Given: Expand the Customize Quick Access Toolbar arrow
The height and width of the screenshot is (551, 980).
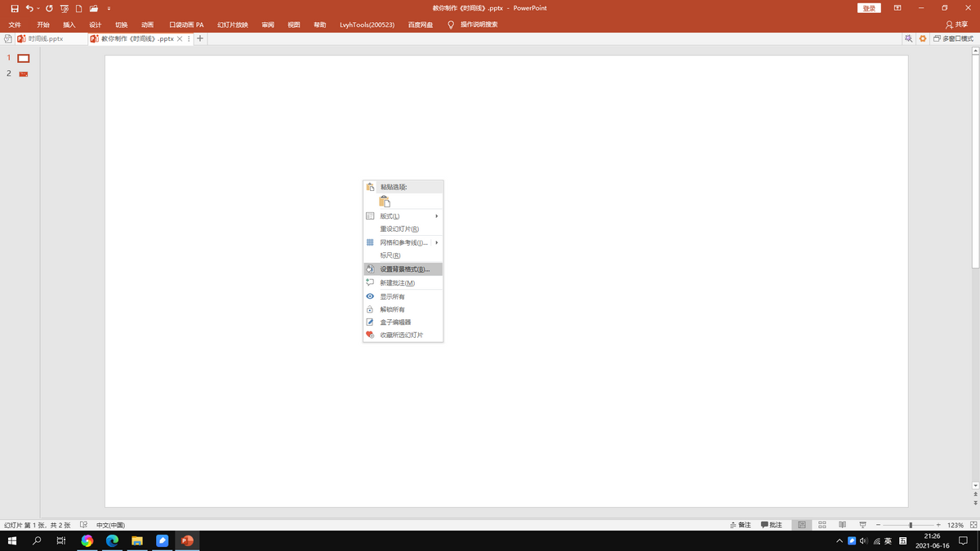Looking at the screenshot, I should pos(109,8).
